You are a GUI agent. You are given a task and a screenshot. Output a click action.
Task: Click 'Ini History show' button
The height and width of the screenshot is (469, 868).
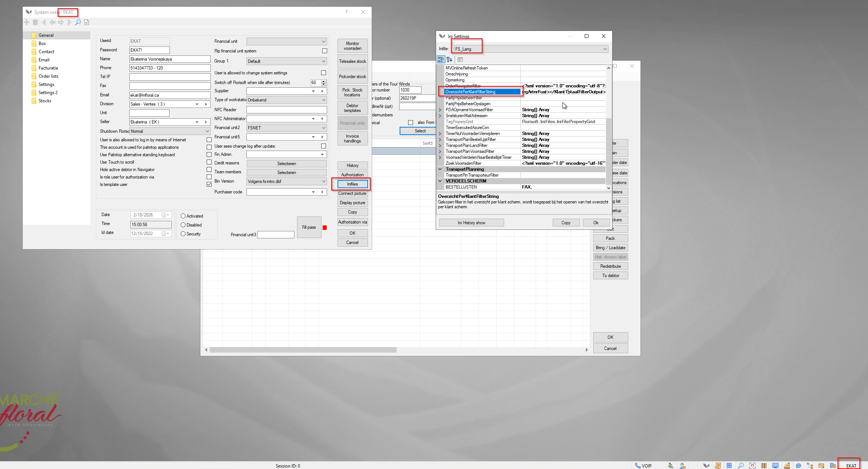471,223
